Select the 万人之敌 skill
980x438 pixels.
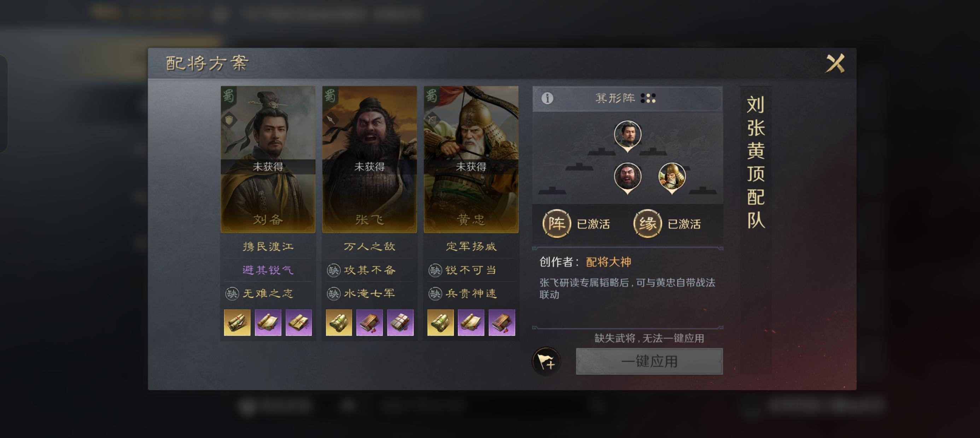coord(369,247)
